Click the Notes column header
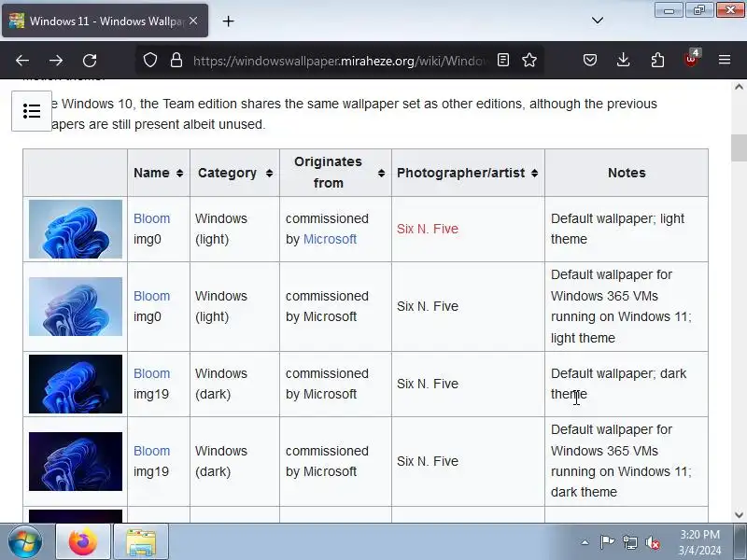The width and height of the screenshot is (747, 560). coord(627,173)
